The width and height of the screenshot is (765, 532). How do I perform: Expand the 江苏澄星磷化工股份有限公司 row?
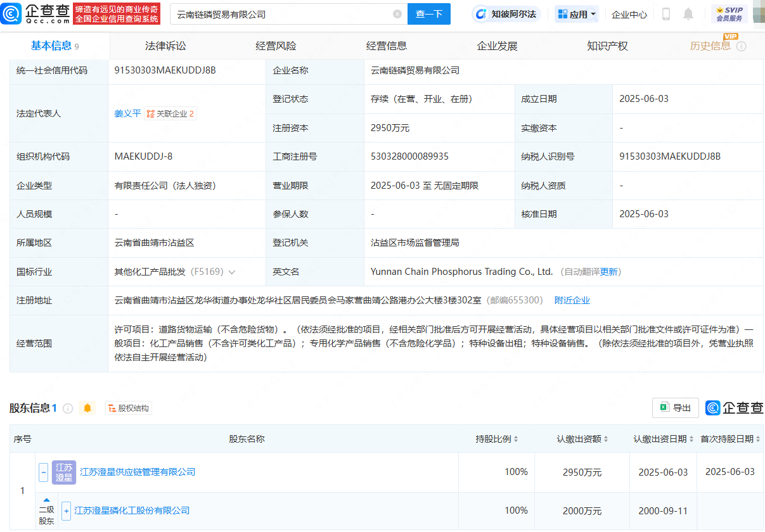66,510
